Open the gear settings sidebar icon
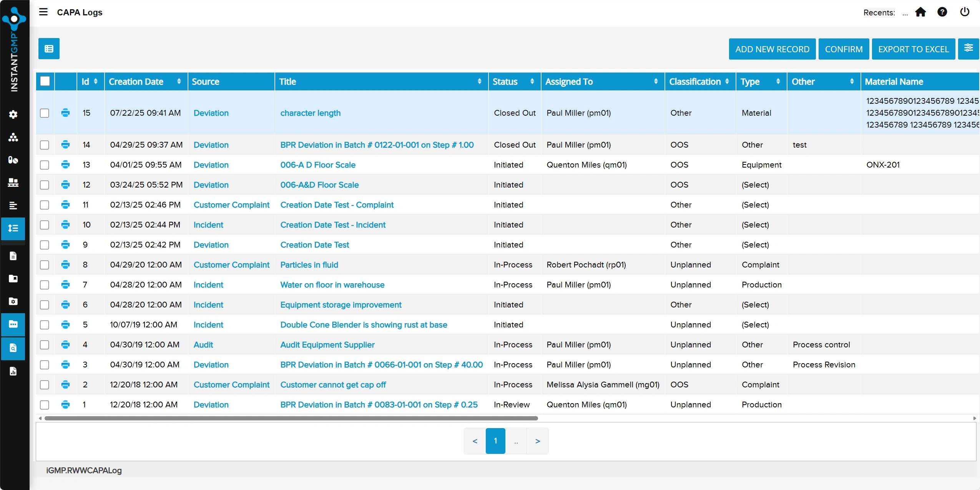Screen dimensions: 980x490 tap(13, 115)
